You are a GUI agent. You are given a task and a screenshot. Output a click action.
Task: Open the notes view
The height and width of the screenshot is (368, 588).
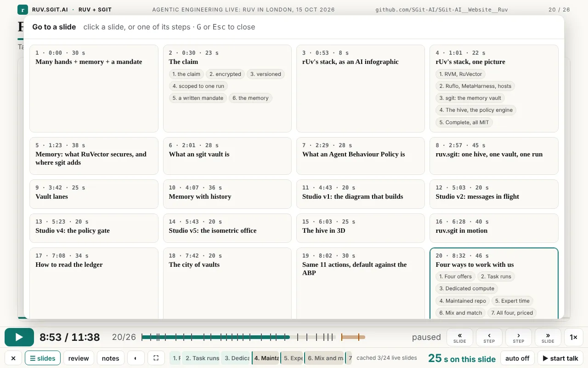point(111,358)
